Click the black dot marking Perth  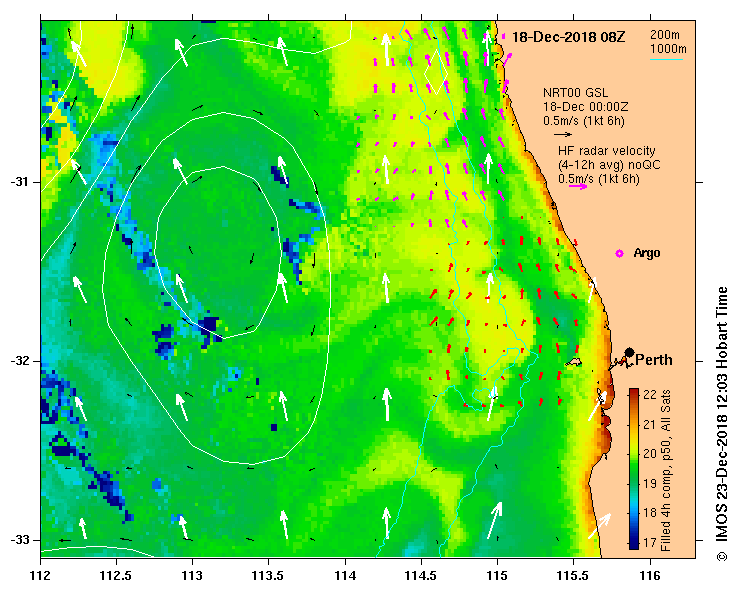629,353
